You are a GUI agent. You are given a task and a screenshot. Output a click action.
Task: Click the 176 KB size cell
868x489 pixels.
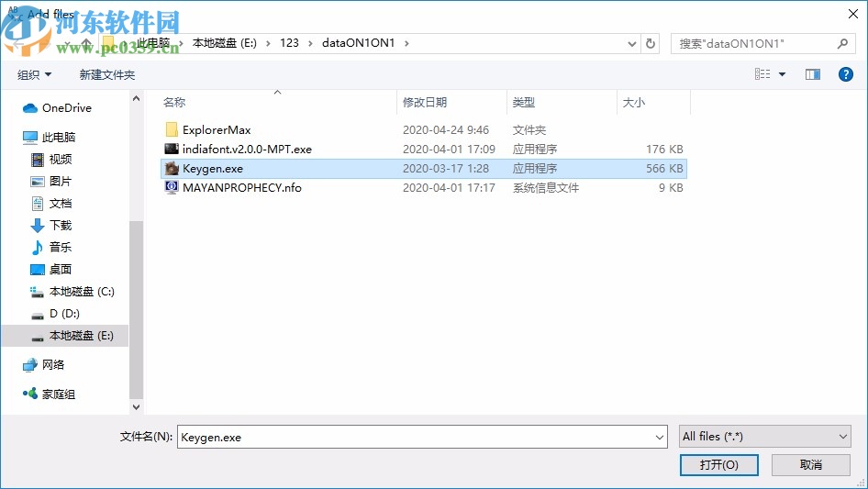pos(664,149)
